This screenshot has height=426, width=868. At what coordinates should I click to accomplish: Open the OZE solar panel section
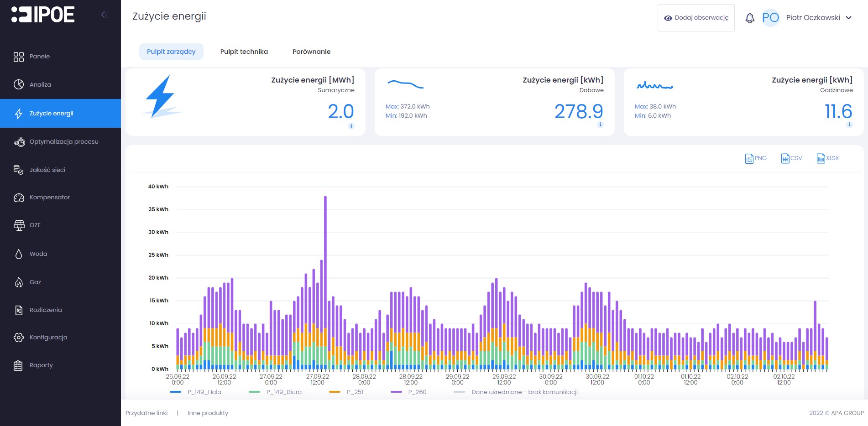(35, 225)
